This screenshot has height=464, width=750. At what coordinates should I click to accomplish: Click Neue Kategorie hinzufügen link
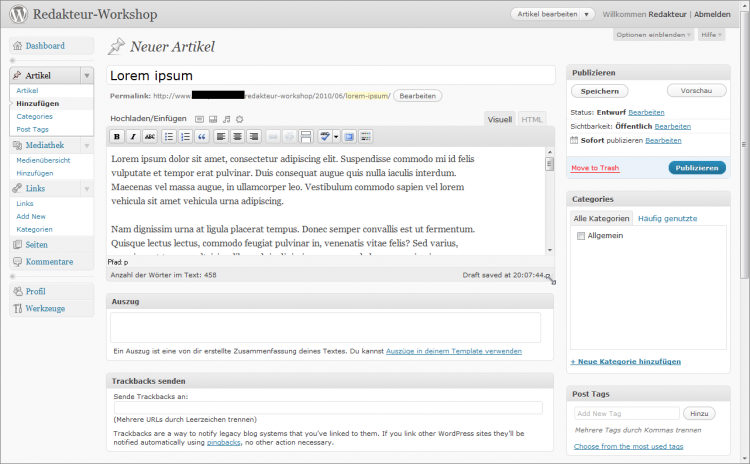click(x=626, y=362)
